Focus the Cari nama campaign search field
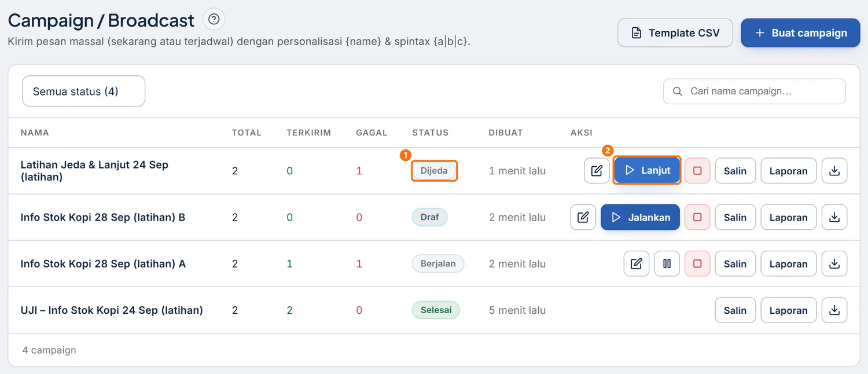Image resolution: width=868 pixels, height=374 pixels. (755, 91)
